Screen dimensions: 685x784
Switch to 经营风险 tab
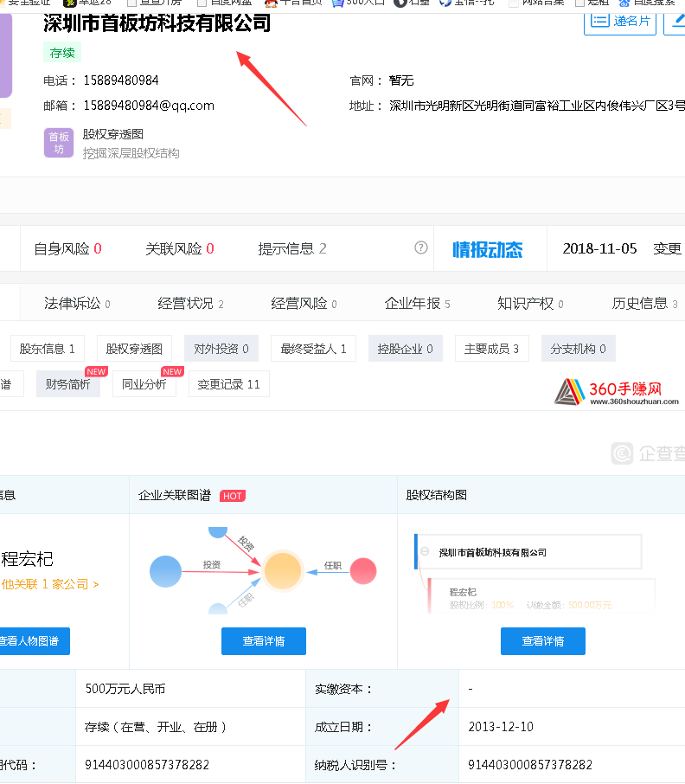point(304,303)
